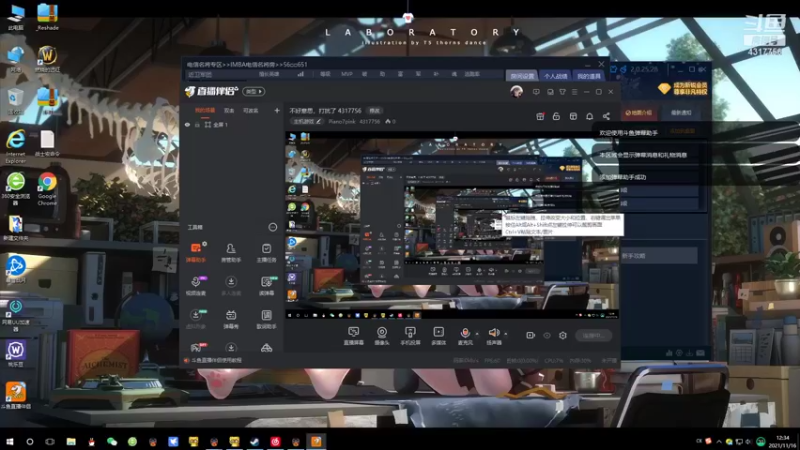Click the share icon above the preview
Image resolution: width=800 pixels, height=450 pixels.
click(x=606, y=116)
